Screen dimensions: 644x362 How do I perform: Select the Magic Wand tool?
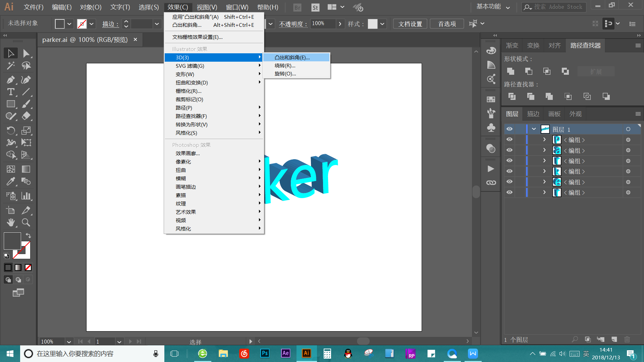11,66
